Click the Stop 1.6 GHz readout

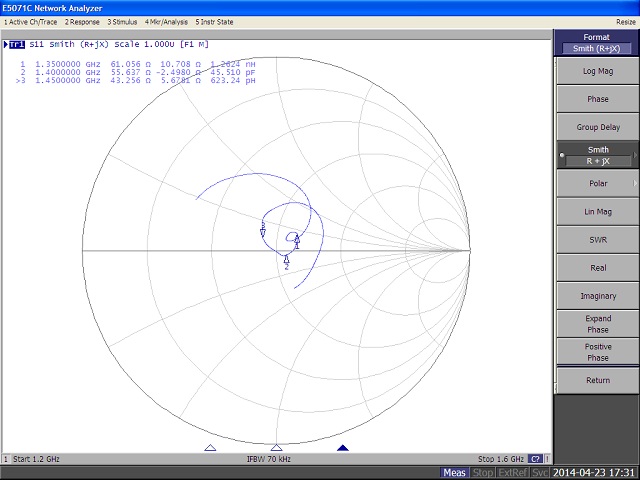[x=501, y=459]
